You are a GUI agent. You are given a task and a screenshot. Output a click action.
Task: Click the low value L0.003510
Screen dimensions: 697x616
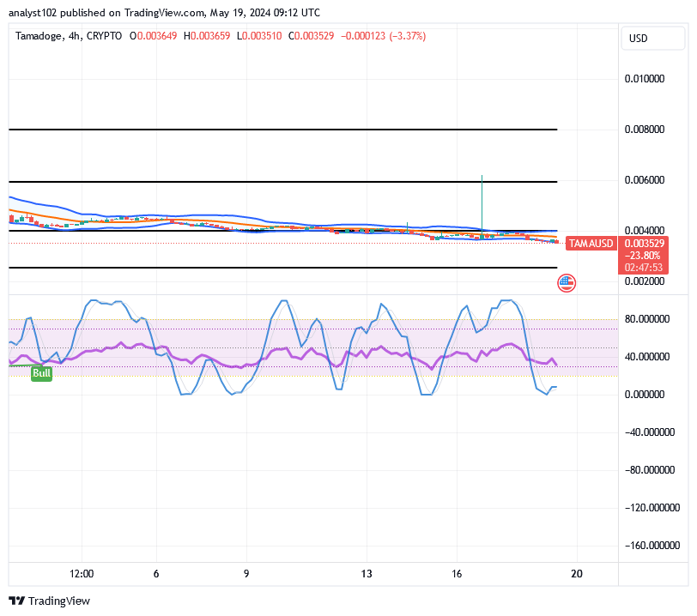tap(259, 36)
